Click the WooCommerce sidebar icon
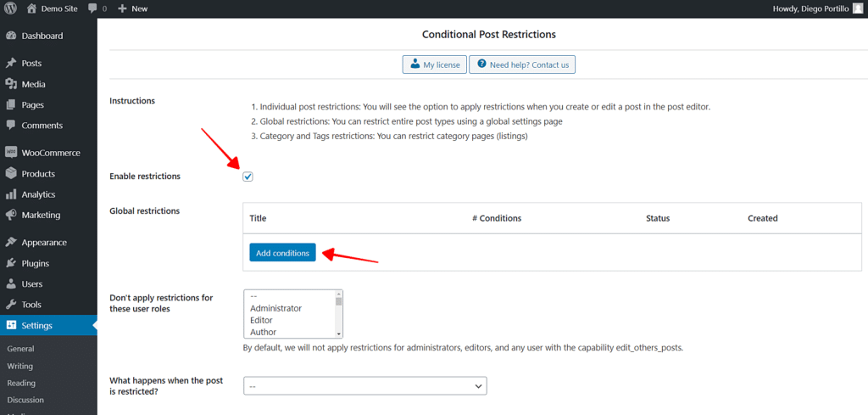This screenshot has width=868, height=415. [x=11, y=153]
